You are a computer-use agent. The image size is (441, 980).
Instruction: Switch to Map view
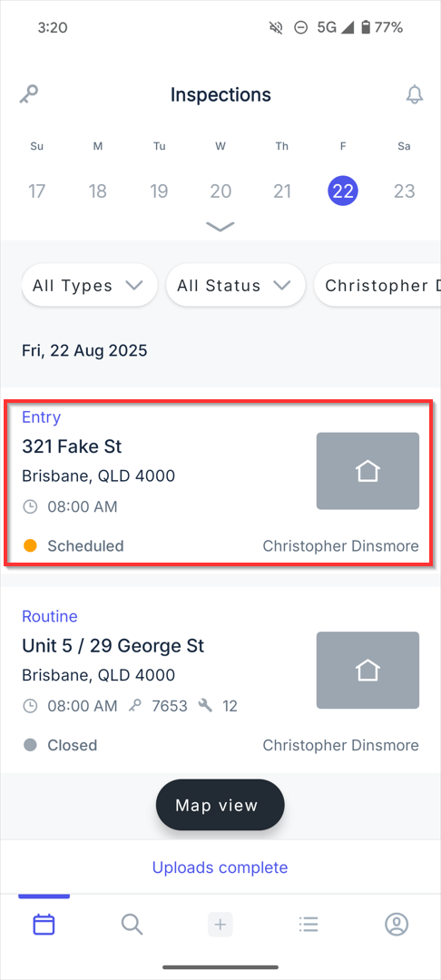[220, 805]
